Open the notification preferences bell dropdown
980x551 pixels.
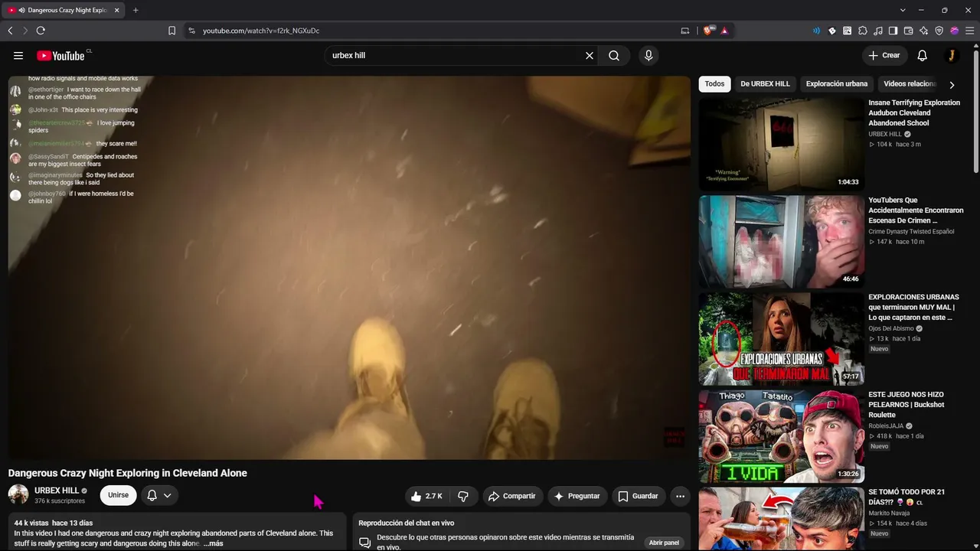pyautogui.click(x=159, y=495)
